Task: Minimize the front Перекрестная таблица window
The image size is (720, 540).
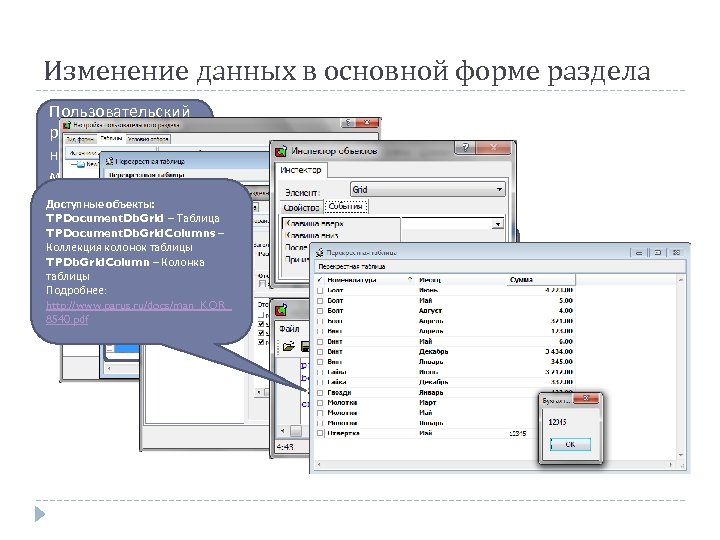Action: tap(639, 253)
